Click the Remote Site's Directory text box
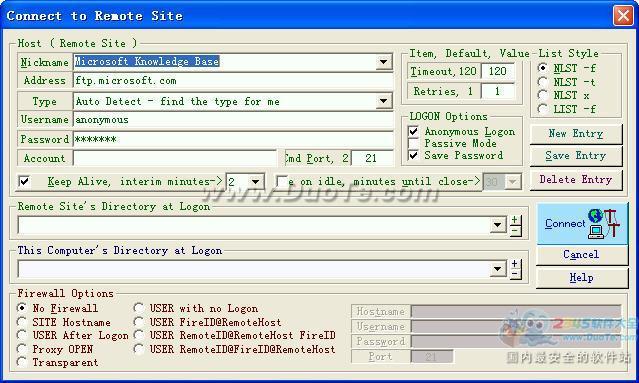The height and width of the screenshot is (383, 639). [x=254, y=225]
